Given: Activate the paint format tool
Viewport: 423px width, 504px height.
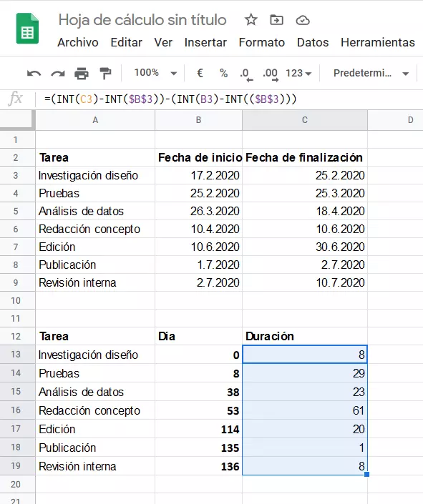Looking at the screenshot, I should click(x=105, y=74).
